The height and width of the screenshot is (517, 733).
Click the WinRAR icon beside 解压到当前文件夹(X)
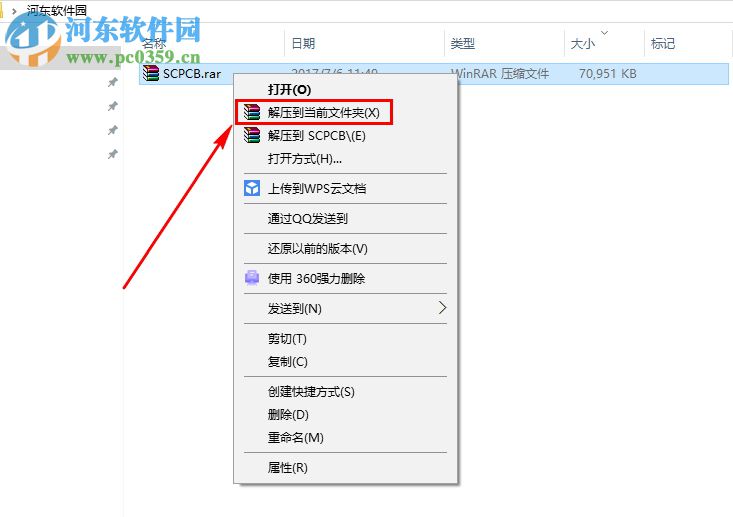(252, 112)
